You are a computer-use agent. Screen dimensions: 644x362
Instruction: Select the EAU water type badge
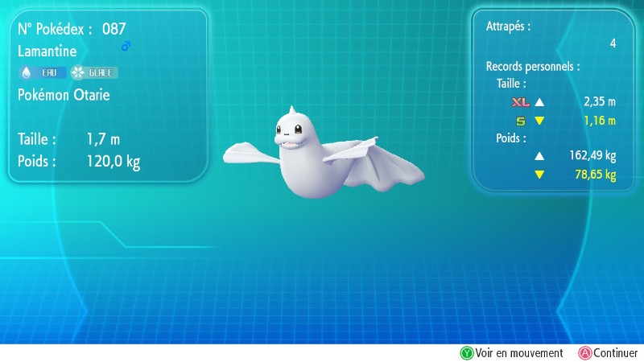[43, 72]
